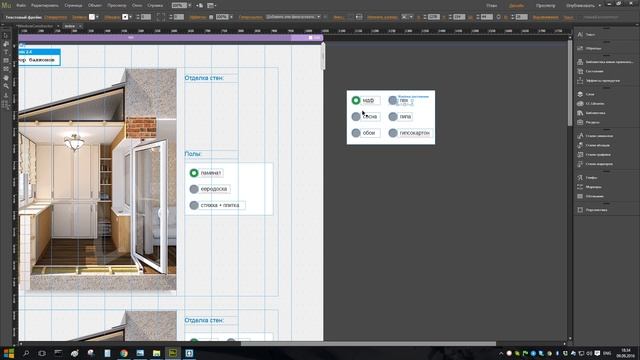Select the Zoom magnifier tool
The image size is (640, 360).
(6, 86)
